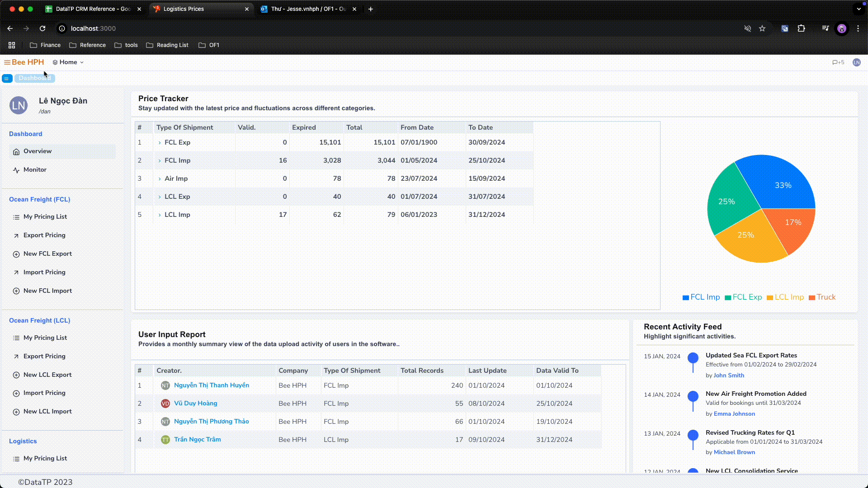Click the hamburger menu icon beside Bee HPH
Viewport: 868px width, 488px height.
click(x=7, y=62)
